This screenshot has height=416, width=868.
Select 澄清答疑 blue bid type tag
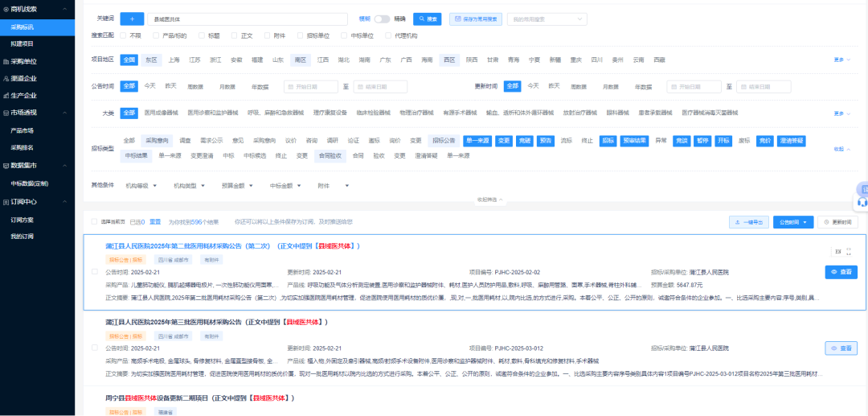tap(791, 141)
